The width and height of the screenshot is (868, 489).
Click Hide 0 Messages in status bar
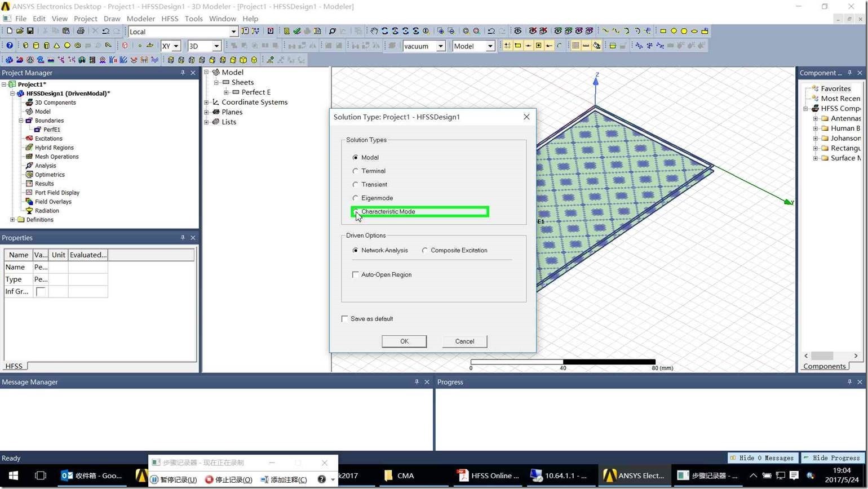(x=763, y=458)
